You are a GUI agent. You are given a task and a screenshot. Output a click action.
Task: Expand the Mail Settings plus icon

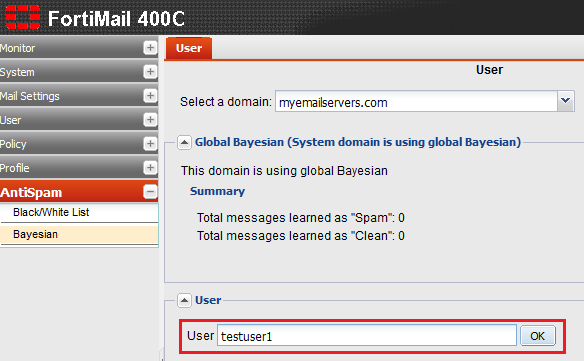coord(150,96)
